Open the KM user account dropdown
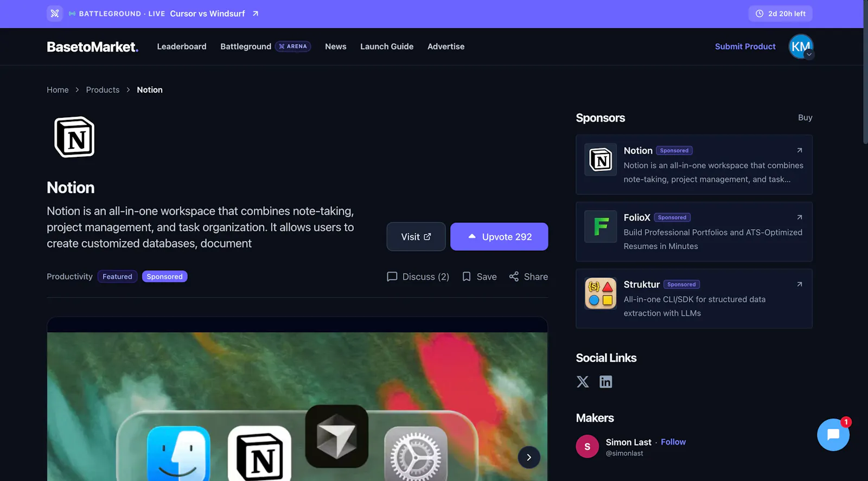Image resolution: width=868 pixels, height=481 pixels. tap(801, 47)
